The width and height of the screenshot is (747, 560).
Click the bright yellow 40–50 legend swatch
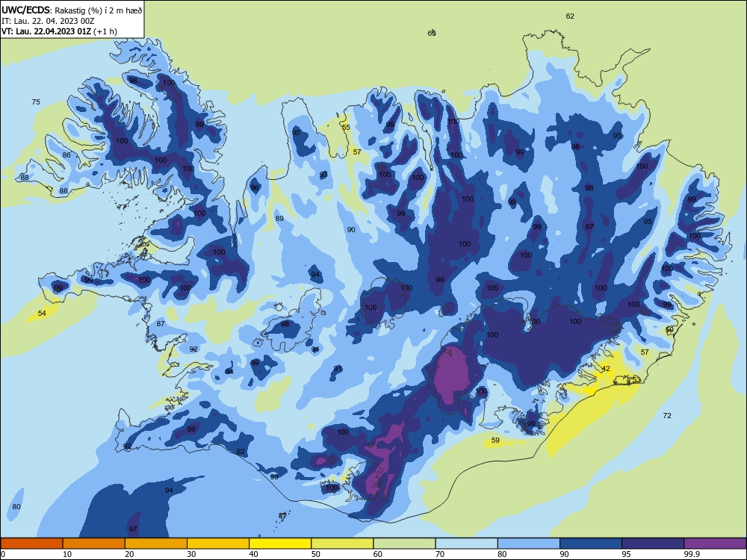280,544
